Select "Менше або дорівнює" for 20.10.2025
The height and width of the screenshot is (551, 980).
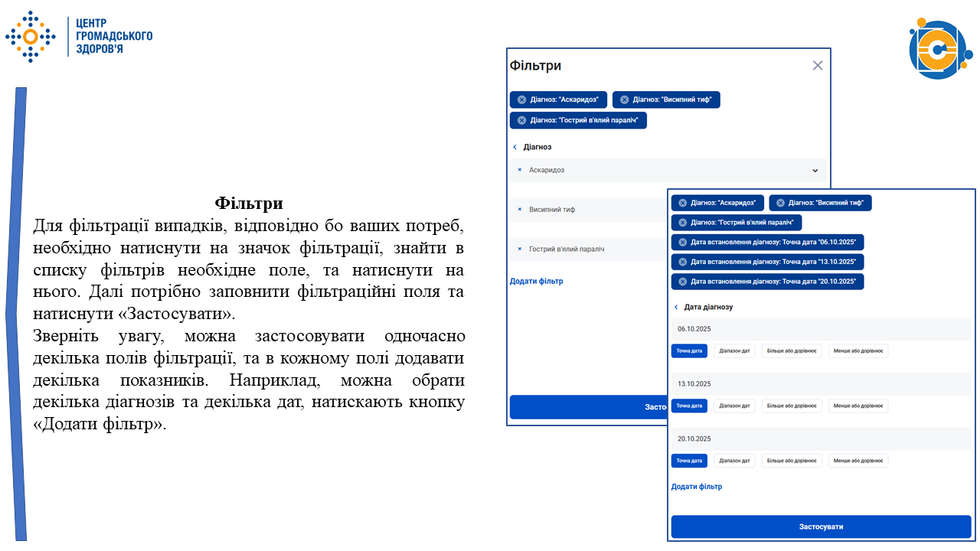pyautogui.click(x=858, y=460)
